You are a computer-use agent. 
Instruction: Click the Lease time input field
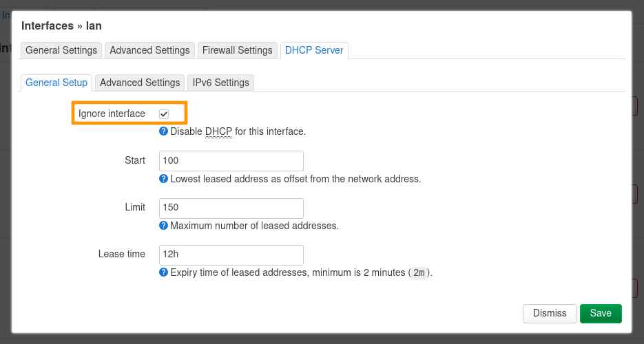231,255
